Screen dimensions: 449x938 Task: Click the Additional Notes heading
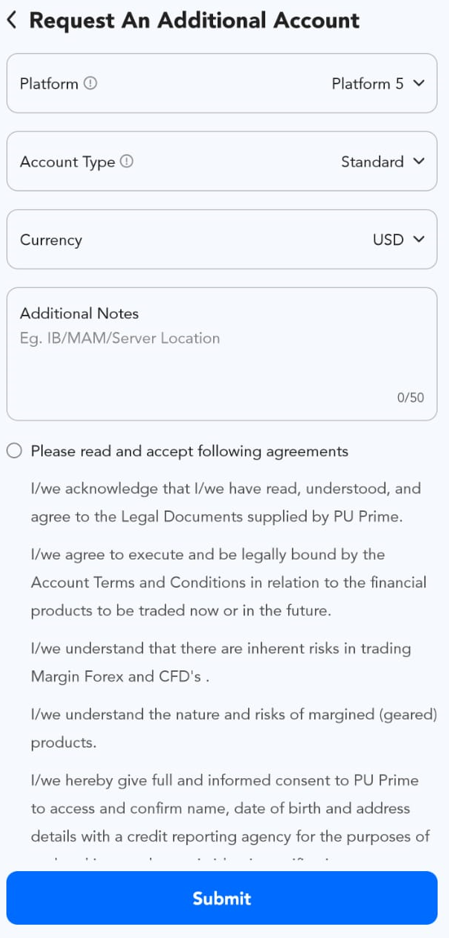tap(79, 313)
